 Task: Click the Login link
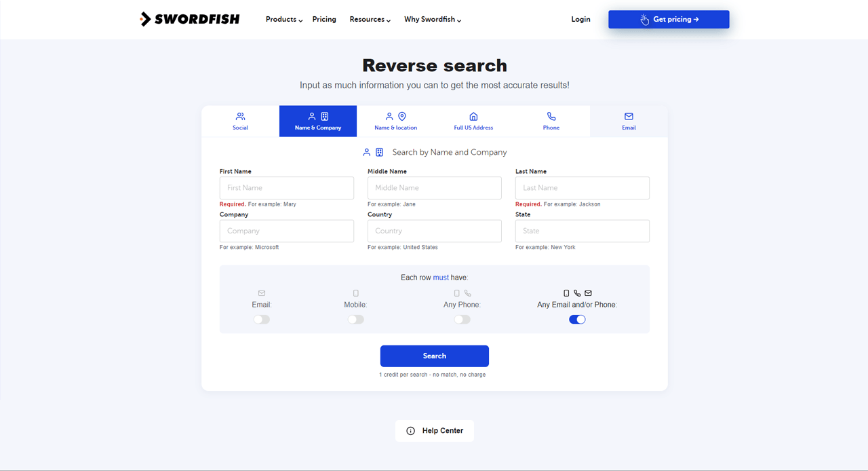580,19
